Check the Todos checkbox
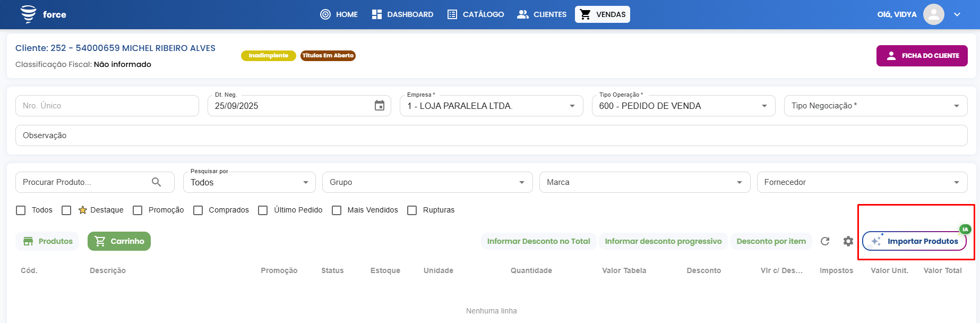 point(21,210)
